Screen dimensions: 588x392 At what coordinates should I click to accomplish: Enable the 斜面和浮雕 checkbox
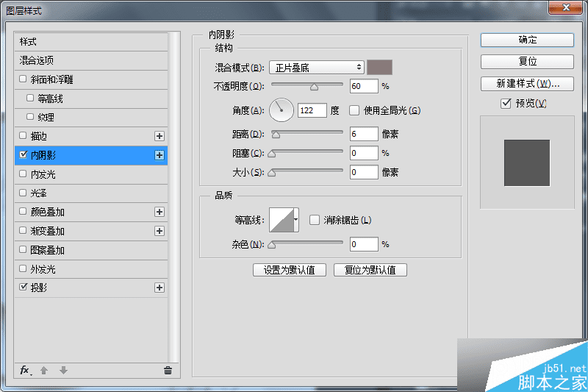point(23,79)
